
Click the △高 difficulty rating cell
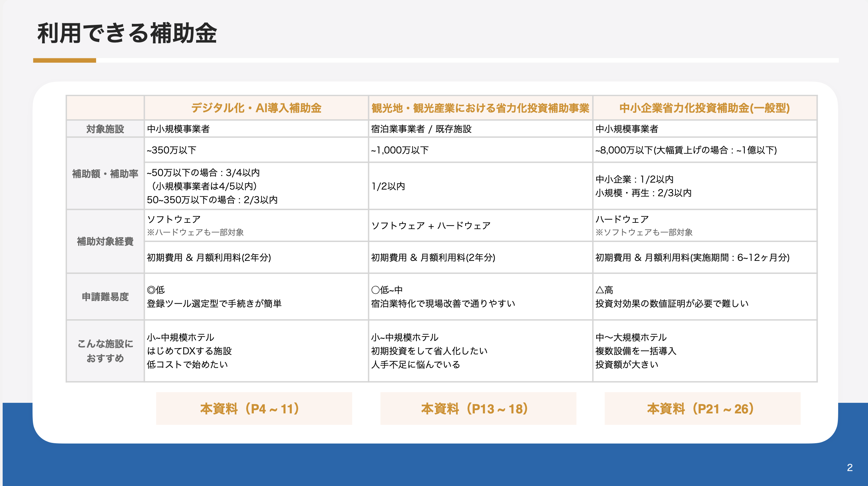click(x=604, y=290)
